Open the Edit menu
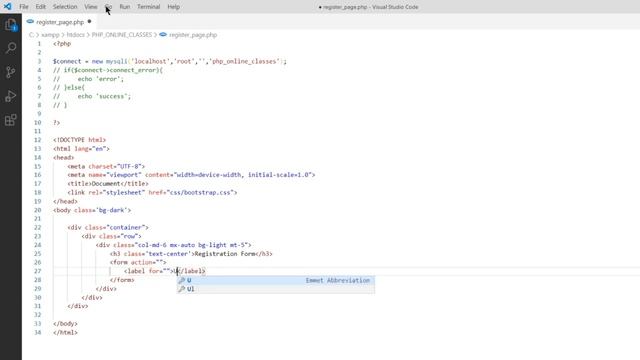The width and height of the screenshot is (640, 360). (x=40, y=7)
